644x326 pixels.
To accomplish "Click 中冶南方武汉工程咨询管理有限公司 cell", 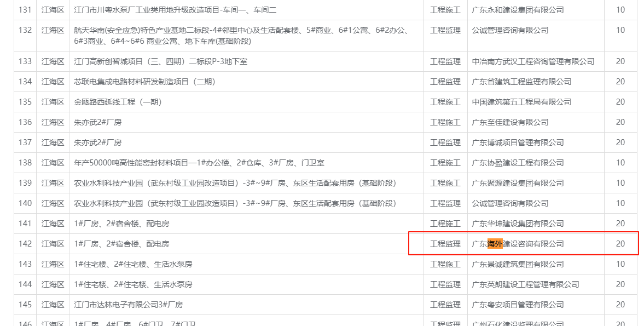I will tap(533, 61).
